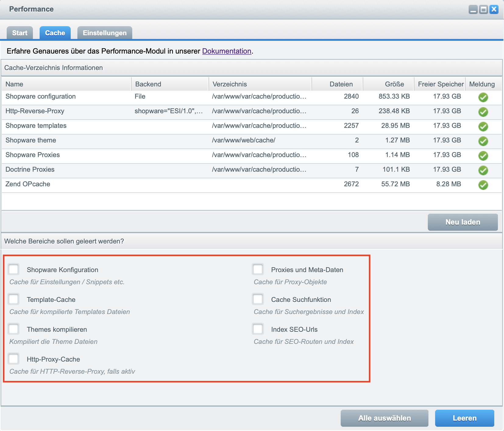Sort by the Dateien column header

pyautogui.click(x=337, y=84)
